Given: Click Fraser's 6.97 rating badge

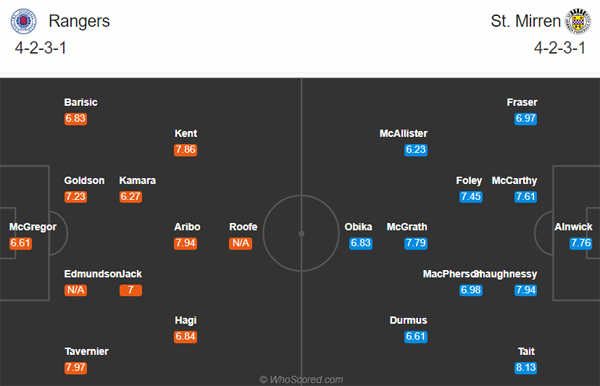Looking at the screenshot, I should click(526, 119).
